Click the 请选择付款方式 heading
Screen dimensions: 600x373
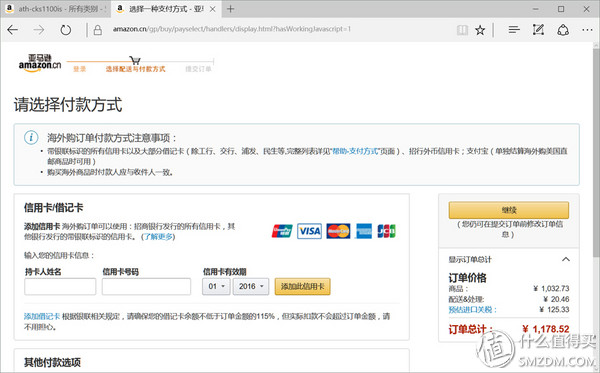[68, 104]
